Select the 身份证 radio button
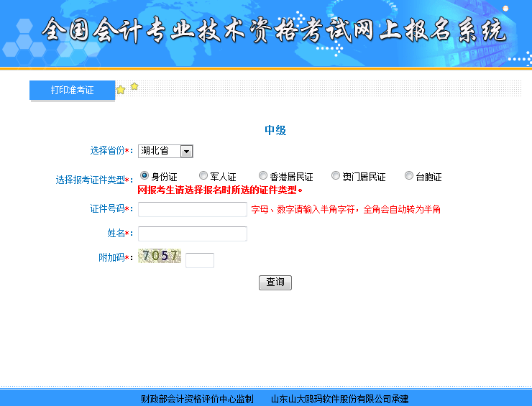Viewport: 532px width, 406px height. [145, 175]
